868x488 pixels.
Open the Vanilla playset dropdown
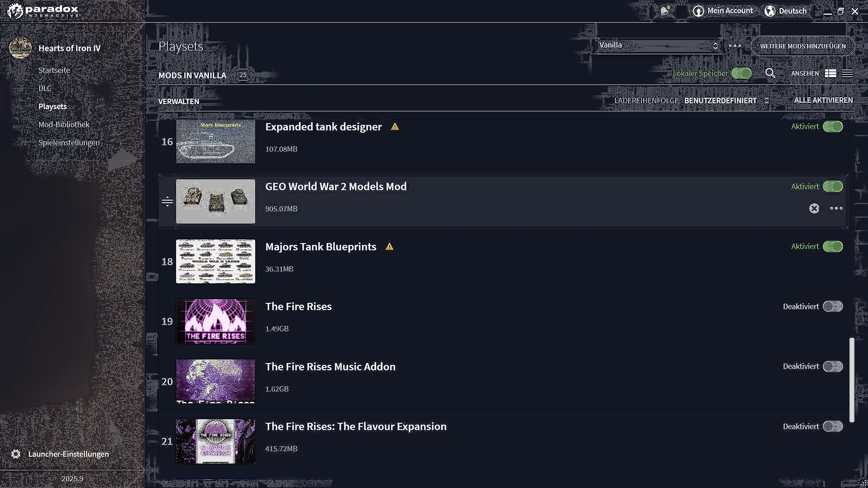(x=658, y=45)
